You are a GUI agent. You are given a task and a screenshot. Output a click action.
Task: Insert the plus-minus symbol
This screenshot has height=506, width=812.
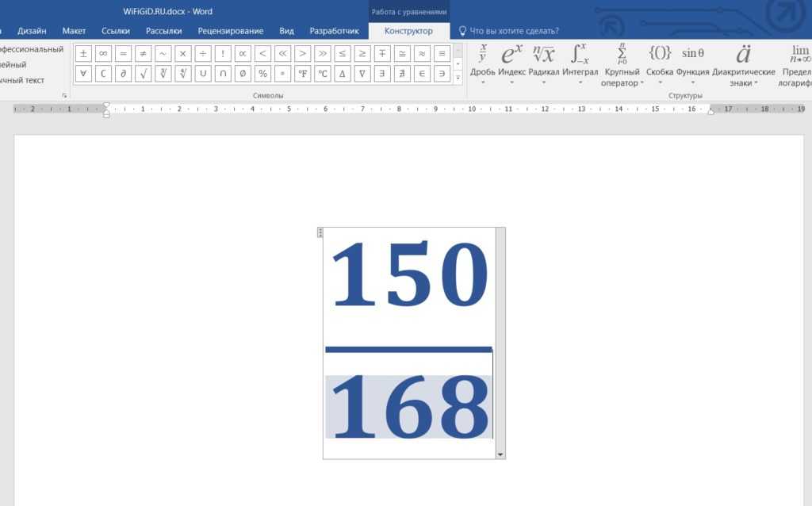pos(83,53)
